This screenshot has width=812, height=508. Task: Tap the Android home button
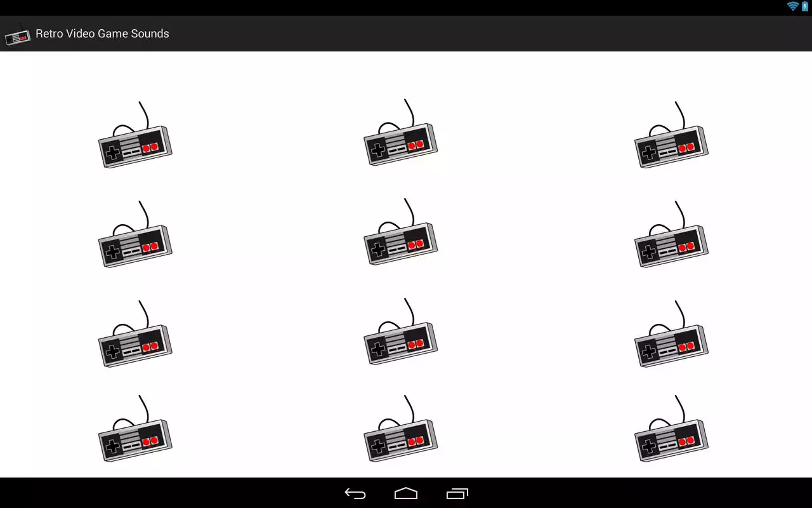click(x=406, y=493)
